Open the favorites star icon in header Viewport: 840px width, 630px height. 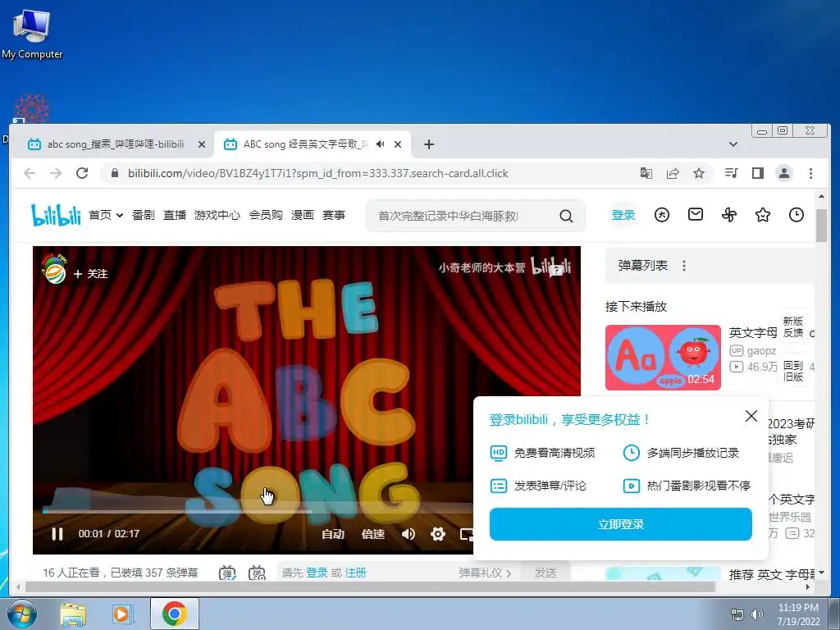coord(763,215)
